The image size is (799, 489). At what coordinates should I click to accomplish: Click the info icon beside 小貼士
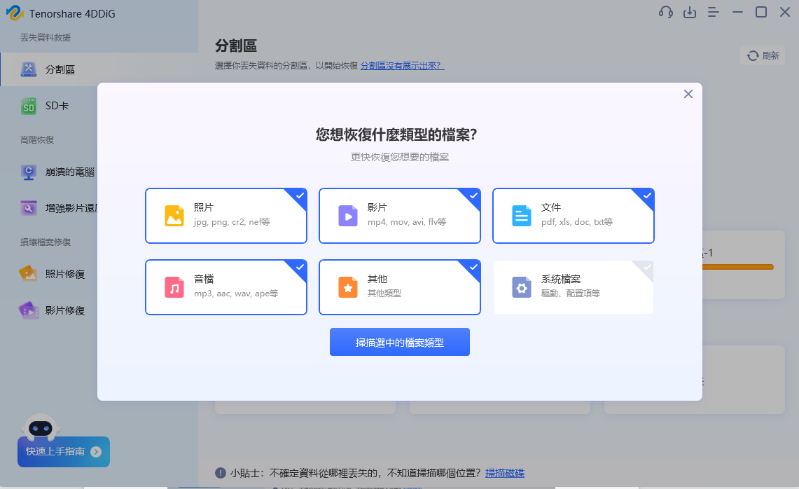pos(220,473)
